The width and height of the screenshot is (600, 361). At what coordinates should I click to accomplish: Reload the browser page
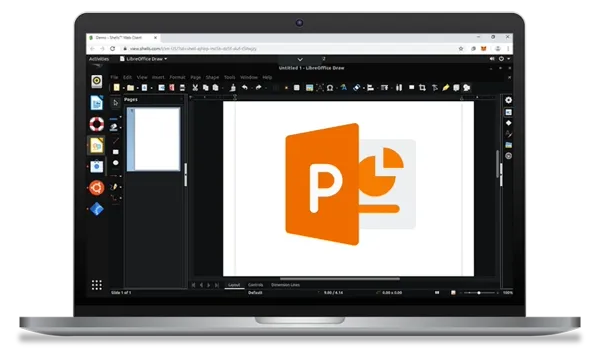coord(112,49)
